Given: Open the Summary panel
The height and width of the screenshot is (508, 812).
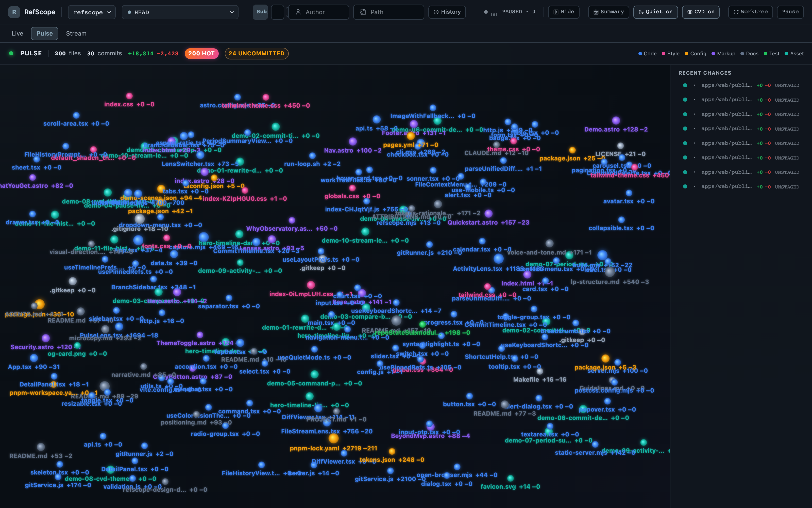Looking at the screenshot, I should click(x=609, y=12).
